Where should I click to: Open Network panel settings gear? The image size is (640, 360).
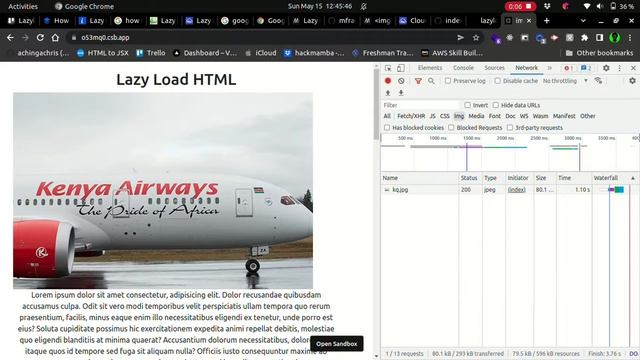pyautogui.click(x=632, y=81)
